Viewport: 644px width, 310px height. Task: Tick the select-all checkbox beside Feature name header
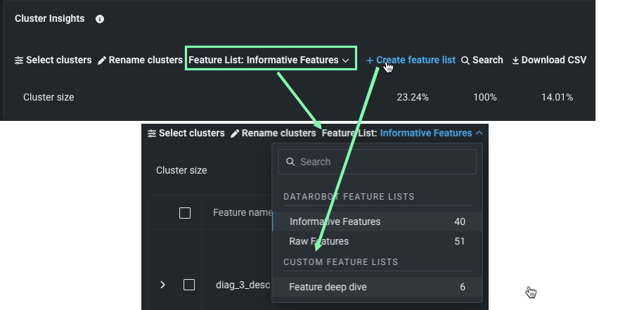(x=185, y=213)
